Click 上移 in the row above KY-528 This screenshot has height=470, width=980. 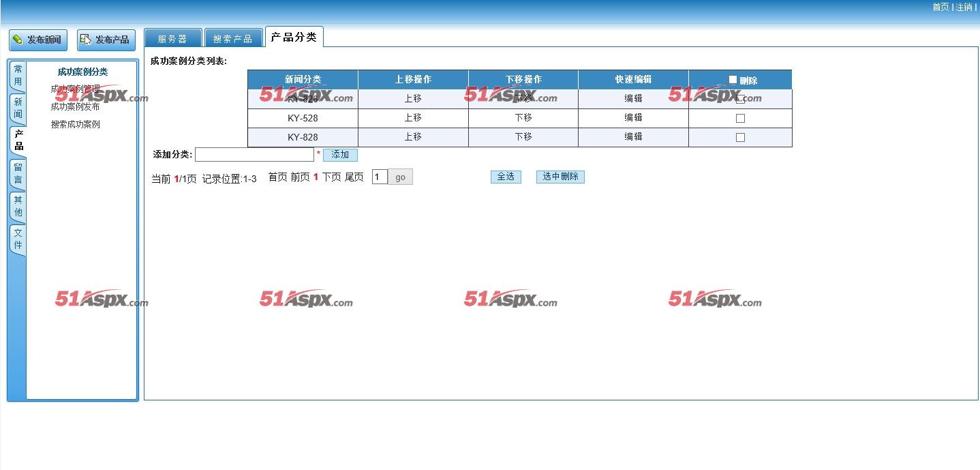(x=413, y=98)
